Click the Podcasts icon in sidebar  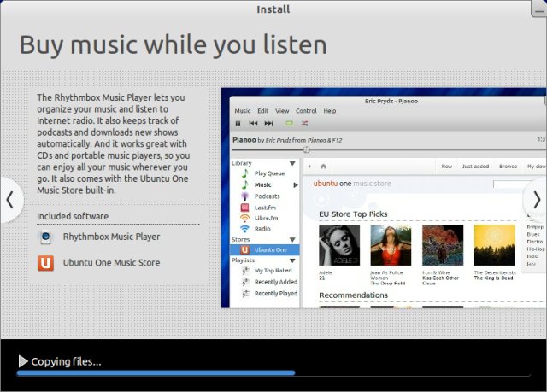[x=245, y=196]
